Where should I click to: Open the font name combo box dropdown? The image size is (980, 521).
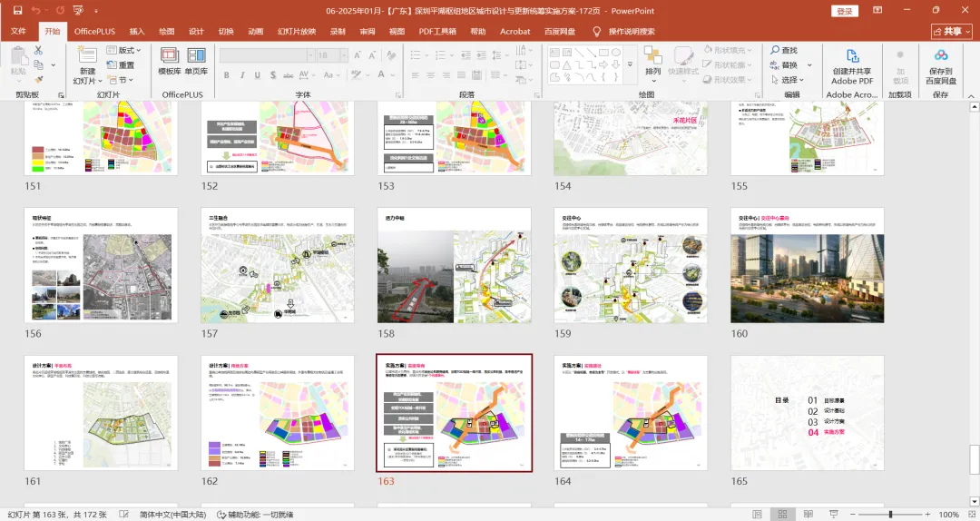coord(310,55)
